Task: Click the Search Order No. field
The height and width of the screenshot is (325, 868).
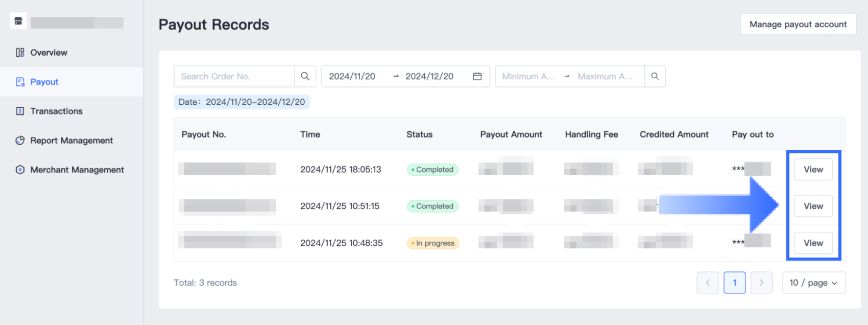Action: (235, 76)
